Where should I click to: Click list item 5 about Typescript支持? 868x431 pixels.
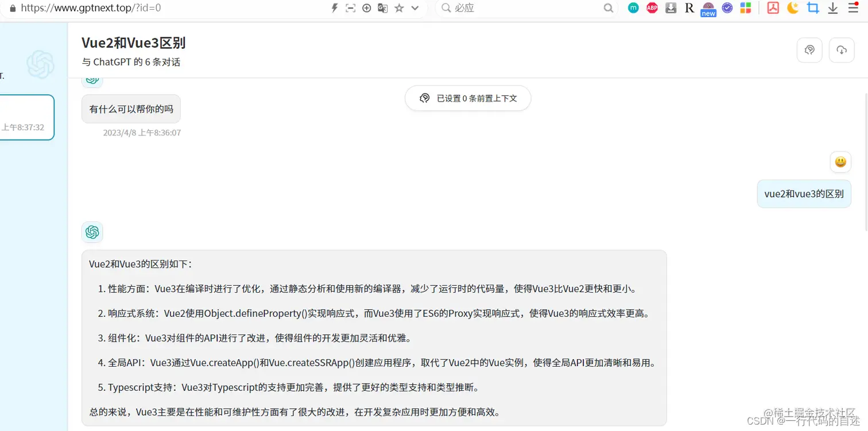pyautogui.click(x=289, y=387)
